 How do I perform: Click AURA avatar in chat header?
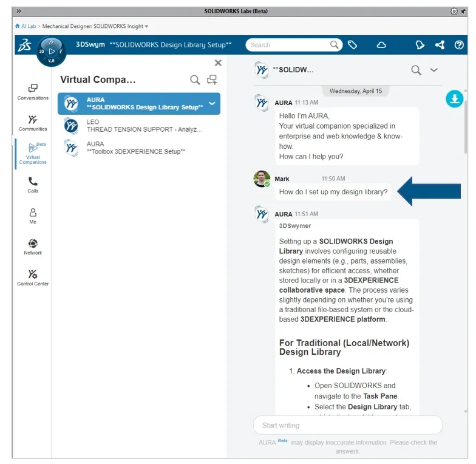(x=261, y=70)
